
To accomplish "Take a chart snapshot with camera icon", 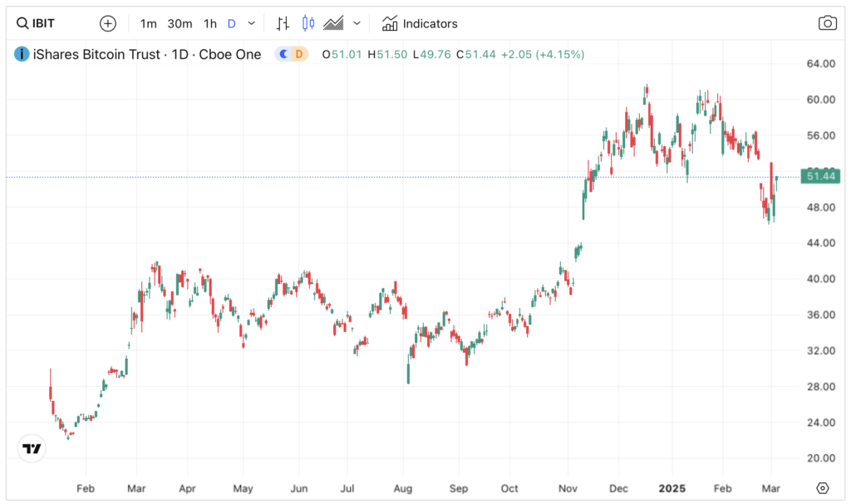I will [x=827, y=23].
